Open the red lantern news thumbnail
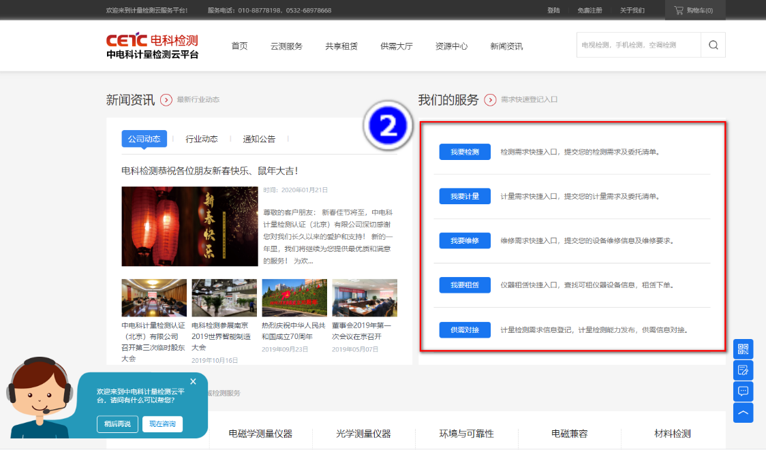 [189, 226]
